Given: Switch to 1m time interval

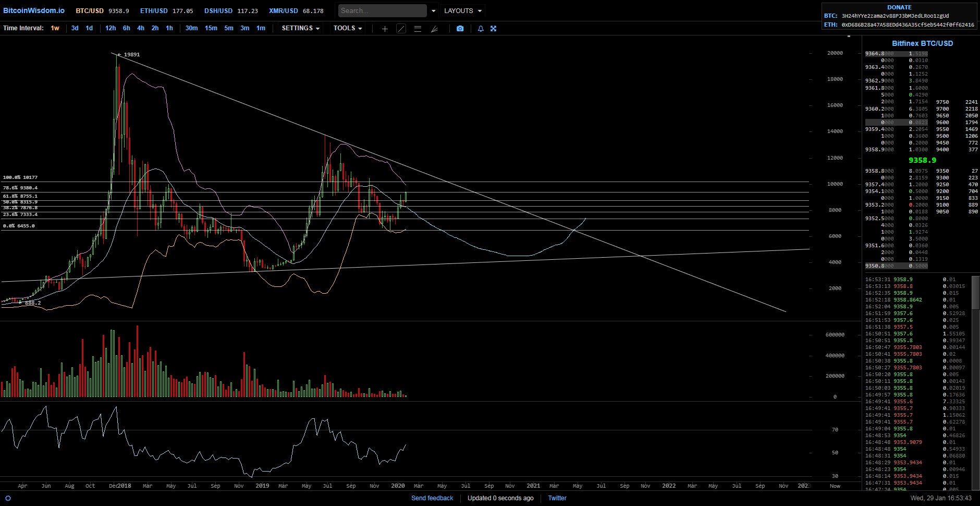Looking at the screenshot, I should [261, 28].
